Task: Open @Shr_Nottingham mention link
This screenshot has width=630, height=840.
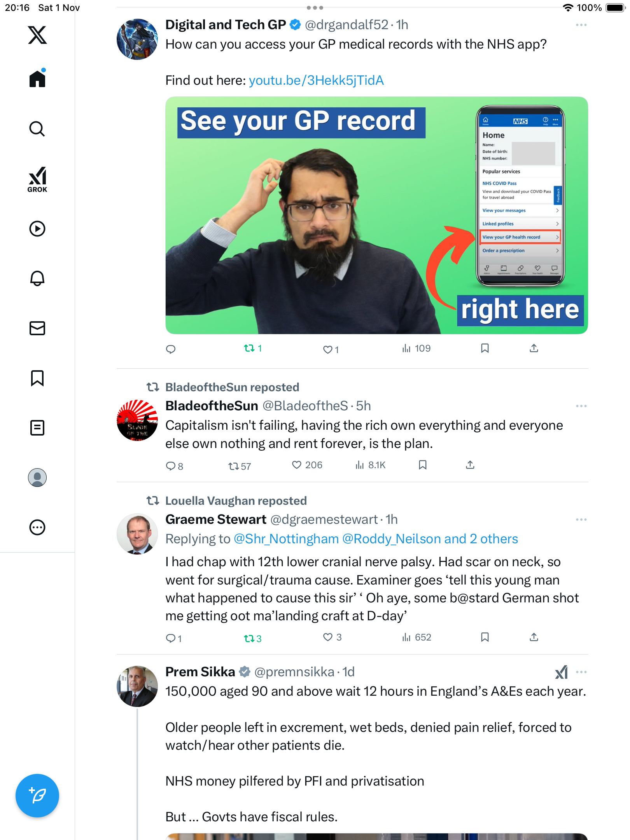Action: tap(286, 539)
